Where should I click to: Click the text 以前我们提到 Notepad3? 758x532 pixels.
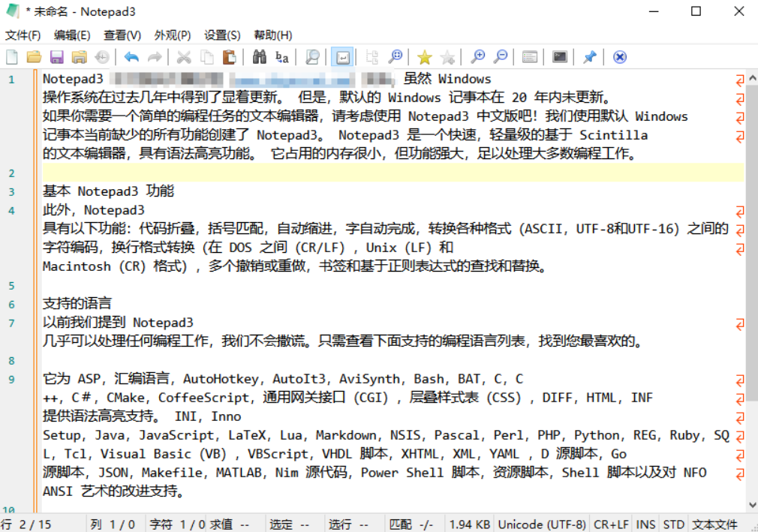point(118,323)
